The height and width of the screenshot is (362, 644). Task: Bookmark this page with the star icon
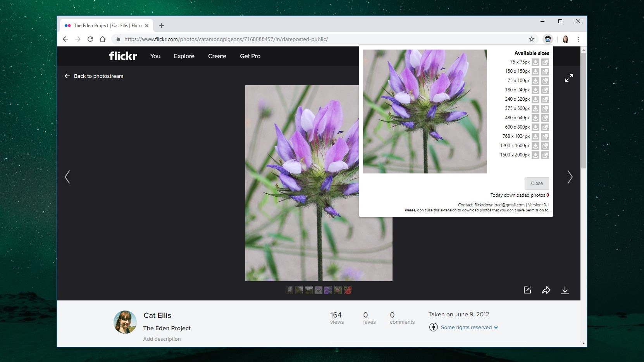(x=532, y=39)
